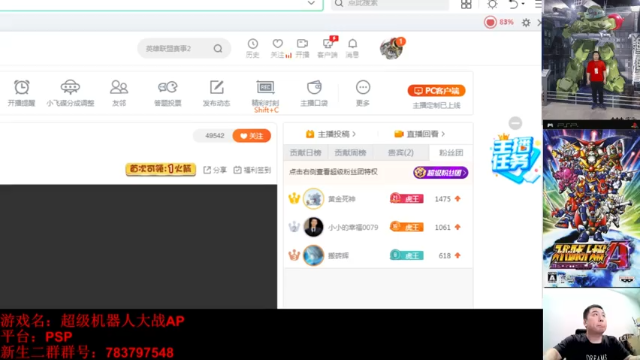Click third-ranked user's avatar with bronze crown
This screenshot has height=360, width=640.
pos(313,256)
